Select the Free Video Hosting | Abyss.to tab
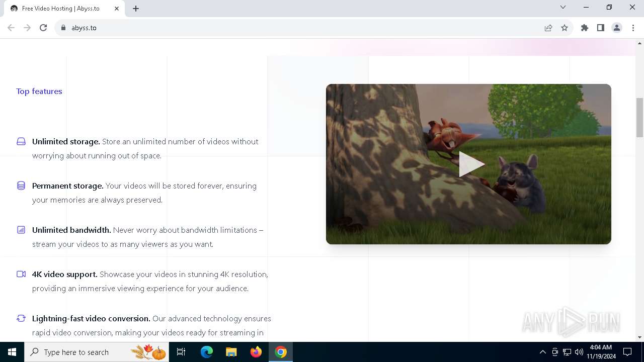The height and width of the screenshot is (362, 644). tap(64, 9)
